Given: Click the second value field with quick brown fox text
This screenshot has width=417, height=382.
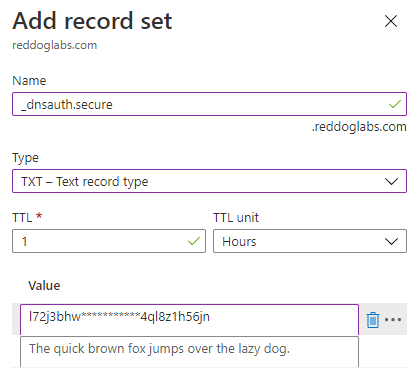Looking at the screenshot, I should [x=189, y=351].
